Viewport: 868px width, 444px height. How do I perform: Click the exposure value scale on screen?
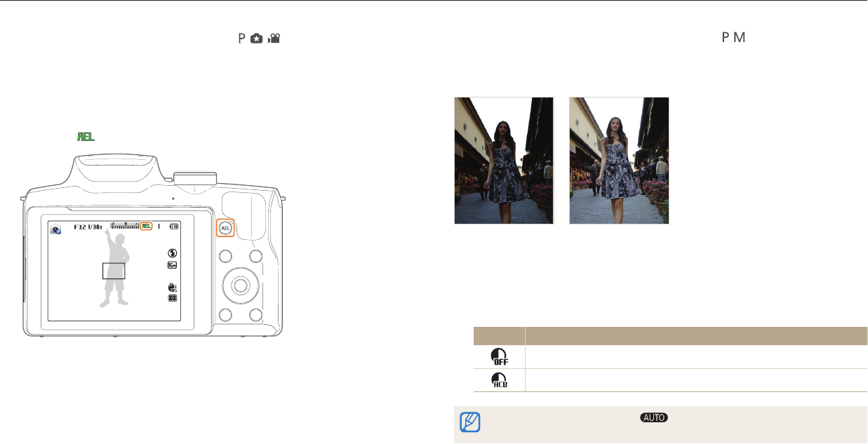125,226
